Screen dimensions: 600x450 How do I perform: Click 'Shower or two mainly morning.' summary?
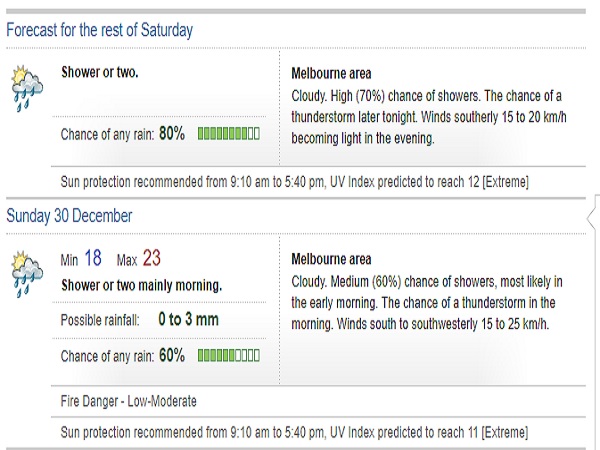point(141,286)
